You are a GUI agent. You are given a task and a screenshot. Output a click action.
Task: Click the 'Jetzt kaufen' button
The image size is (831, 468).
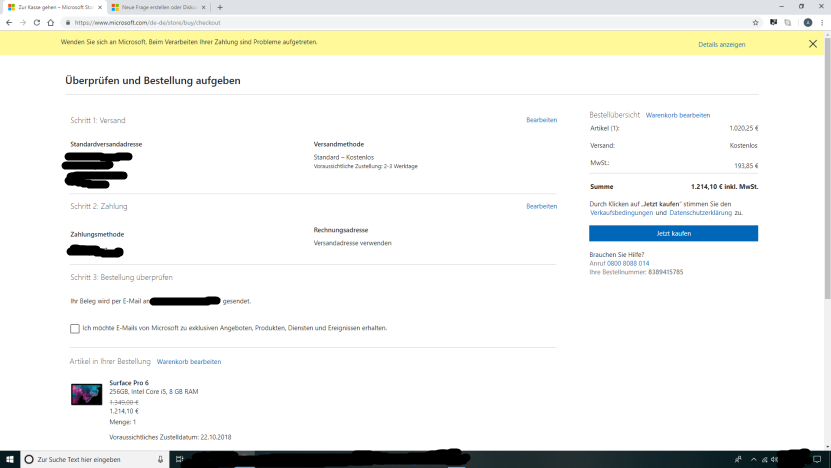[673, 233]
